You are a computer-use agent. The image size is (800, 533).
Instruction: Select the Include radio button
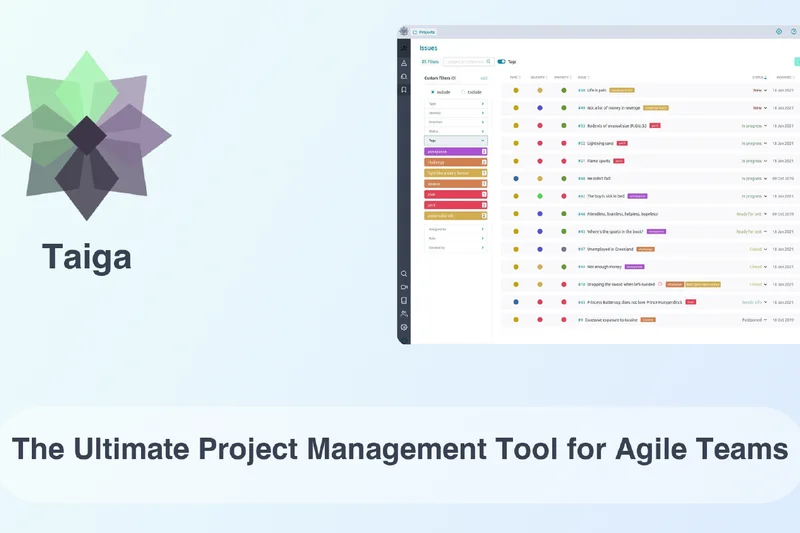(x=432, y=91)
